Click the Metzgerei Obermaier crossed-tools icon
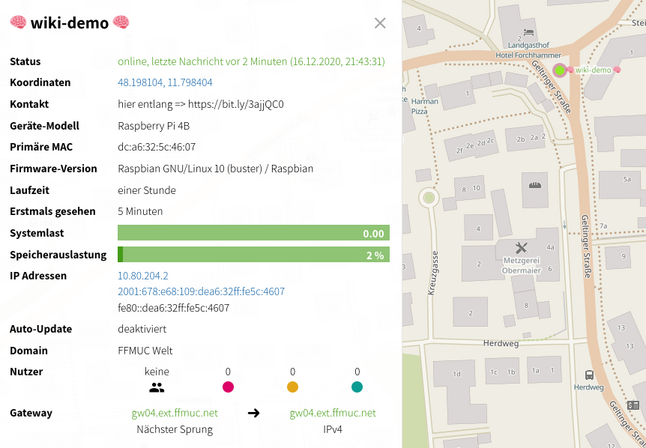Screen dimensions: 646x448 520,247
